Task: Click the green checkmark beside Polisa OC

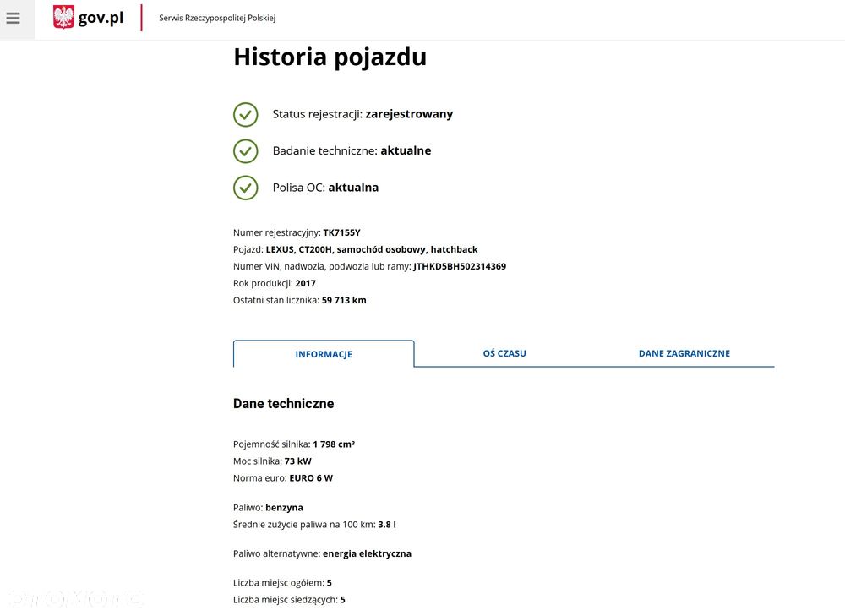Action: [x=245, y=188]
